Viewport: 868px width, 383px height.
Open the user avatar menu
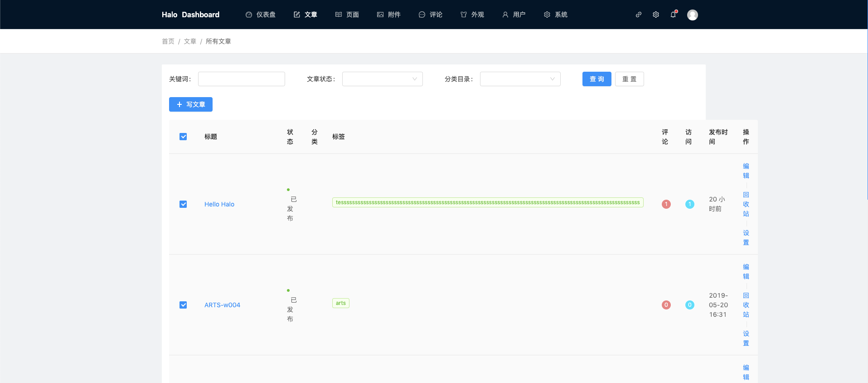point(693,15)
